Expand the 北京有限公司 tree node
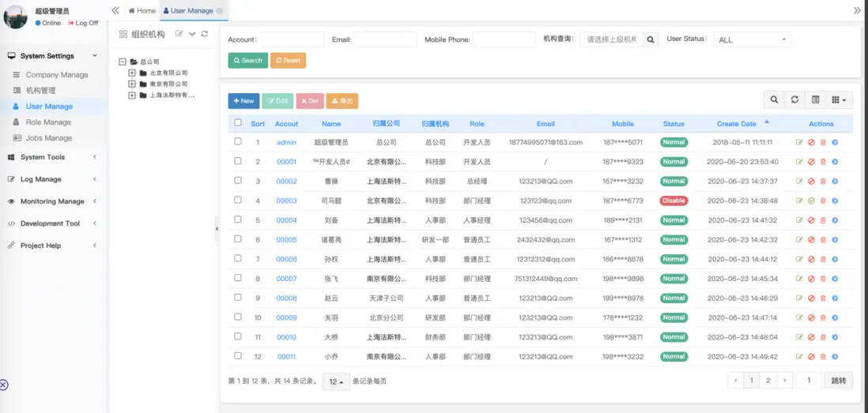 [132, 73]
